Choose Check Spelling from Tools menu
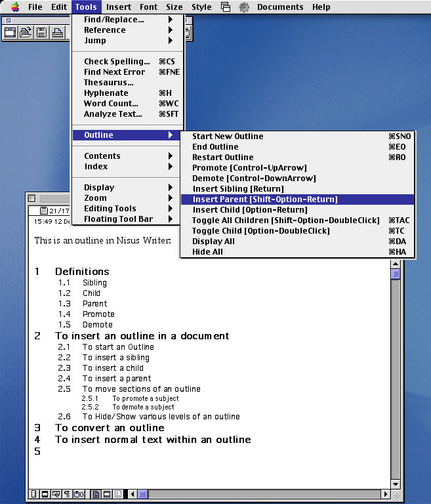The height and width of the screenshot is (504, 431). (x=128, y=62)
